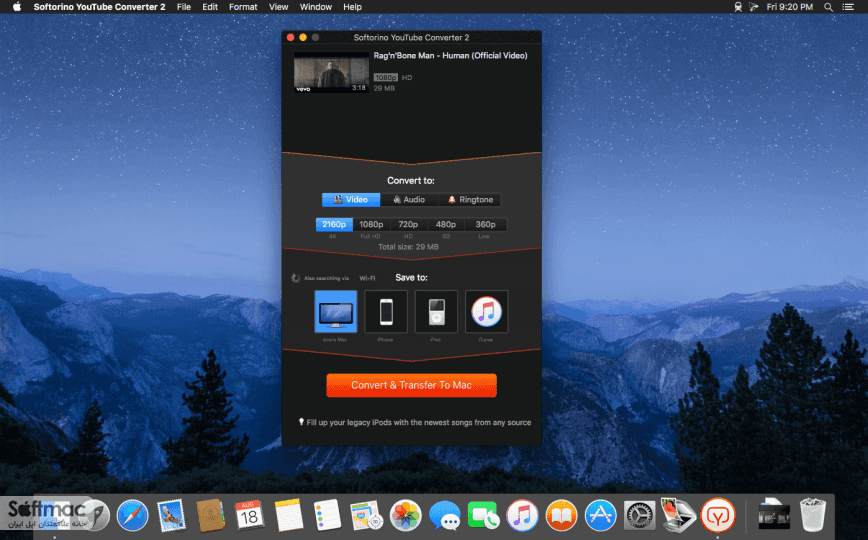
Task: Open the folder stack in dock
Action: point(774,515)
